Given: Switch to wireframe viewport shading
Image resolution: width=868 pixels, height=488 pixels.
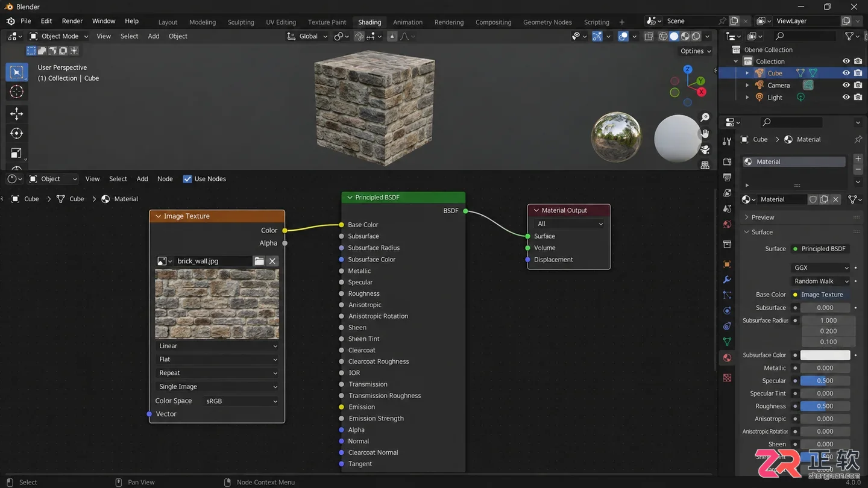Looking at the screenshot, I should [663, 36].
